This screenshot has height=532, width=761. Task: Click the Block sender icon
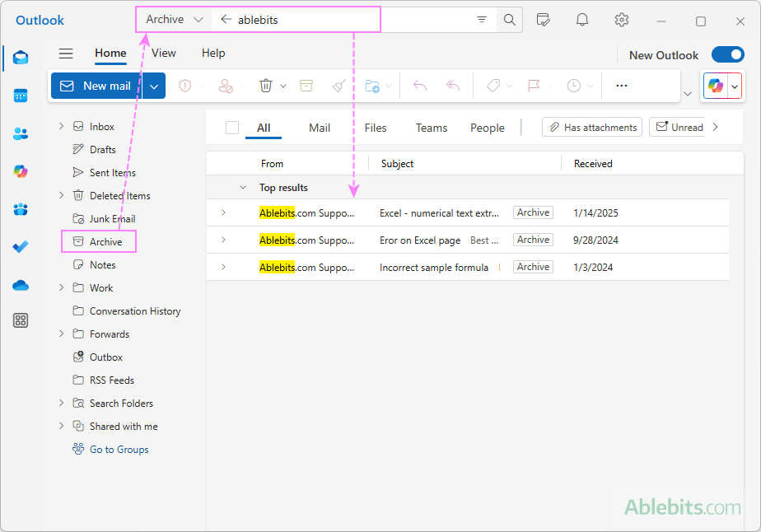pos(226,86)
